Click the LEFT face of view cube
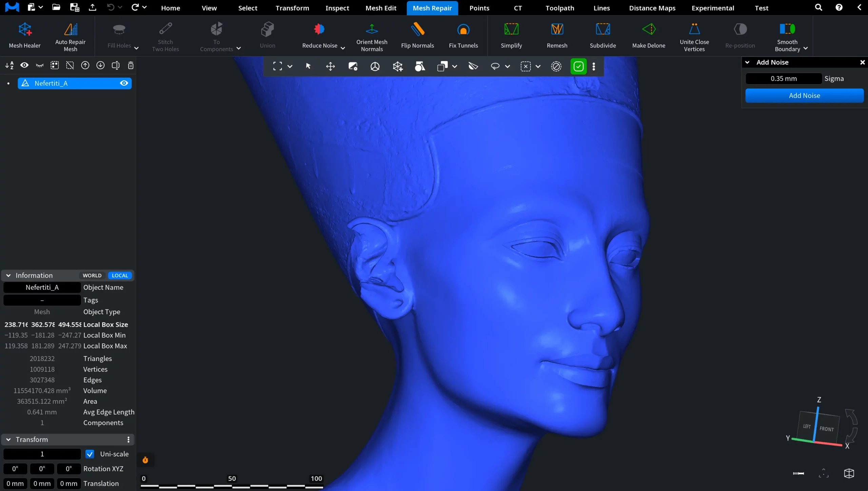Viewport: 868px width, 491px height. pos(807,426)
